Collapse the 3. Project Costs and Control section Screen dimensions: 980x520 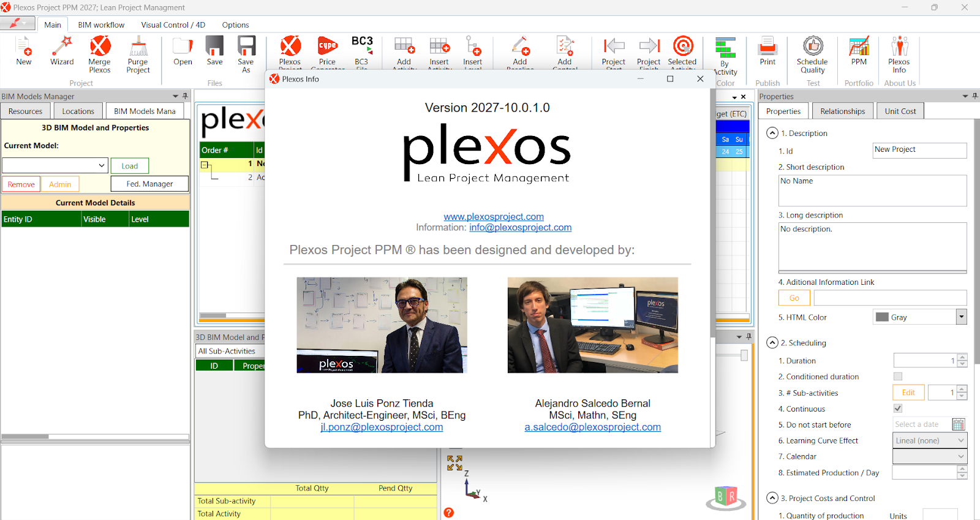point(772,498)
